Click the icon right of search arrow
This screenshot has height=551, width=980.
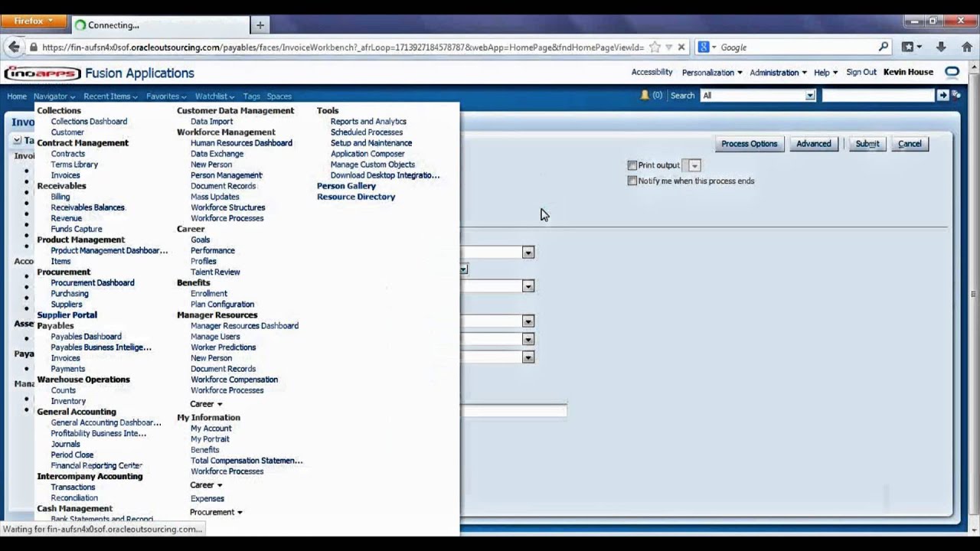[955, 96]
